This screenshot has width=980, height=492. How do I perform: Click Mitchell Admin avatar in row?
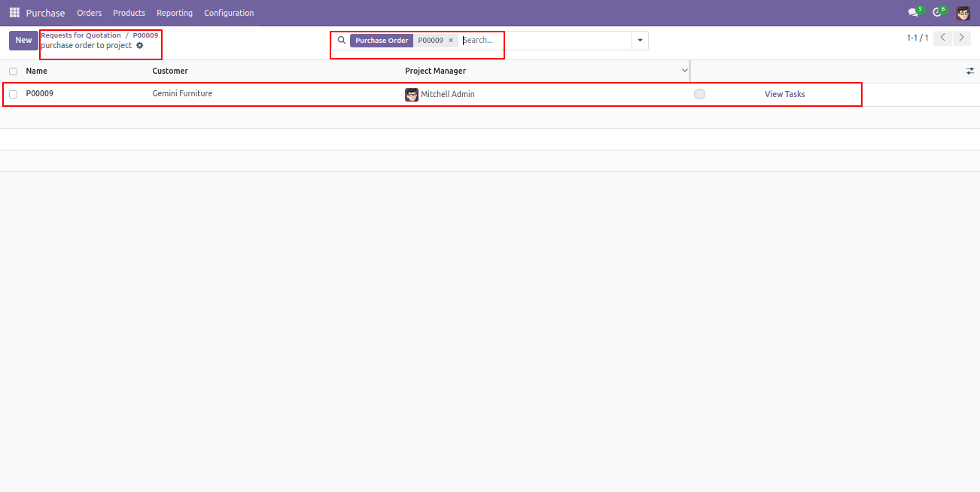(x=412, y=95)
